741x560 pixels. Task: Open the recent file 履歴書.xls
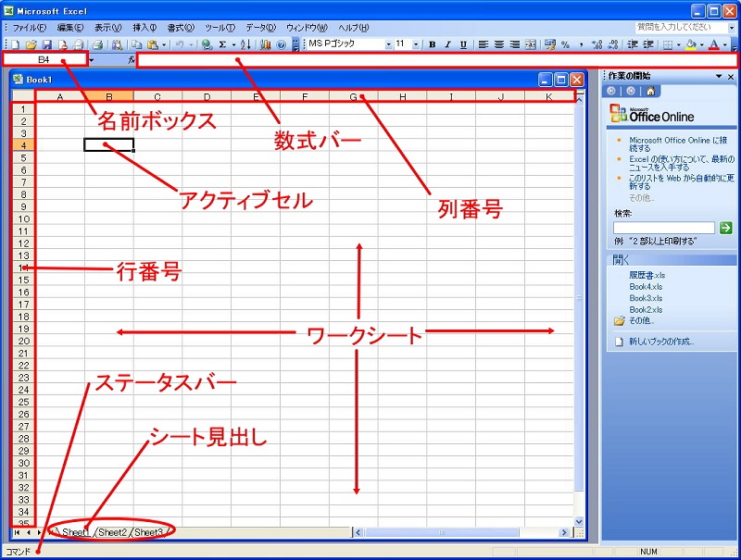(x=647, y=275)
